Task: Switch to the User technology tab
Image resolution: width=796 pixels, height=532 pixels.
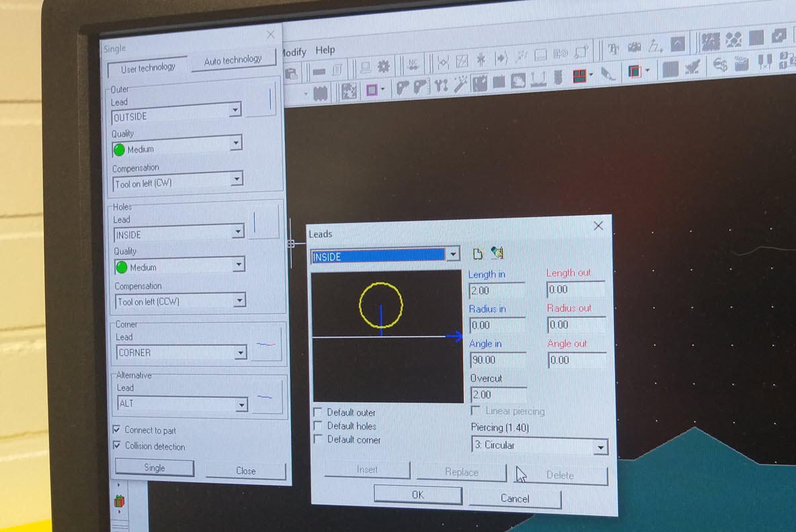Action: point(148,67)
